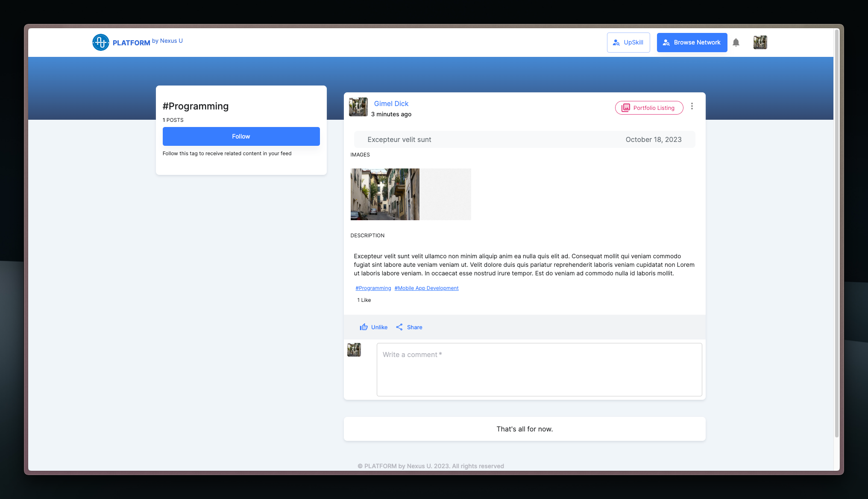Open post options three-dot menu

tap(692, 106)
